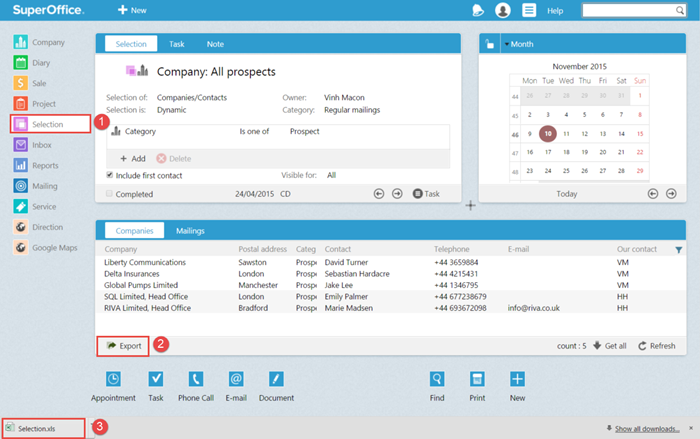Image resolution: width=700 pixels, height=439 pixels.
Task: Switch to the Note tab
Action: [215, 44]
